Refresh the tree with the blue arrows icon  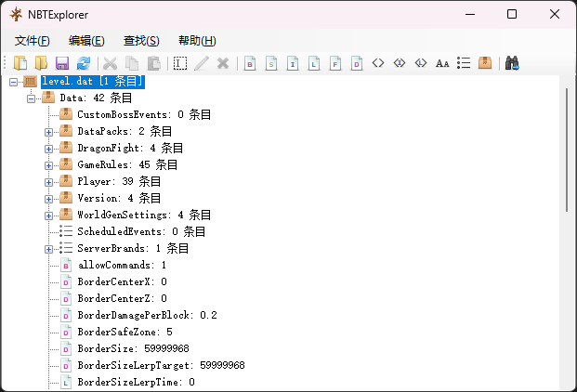pos(84,63)
